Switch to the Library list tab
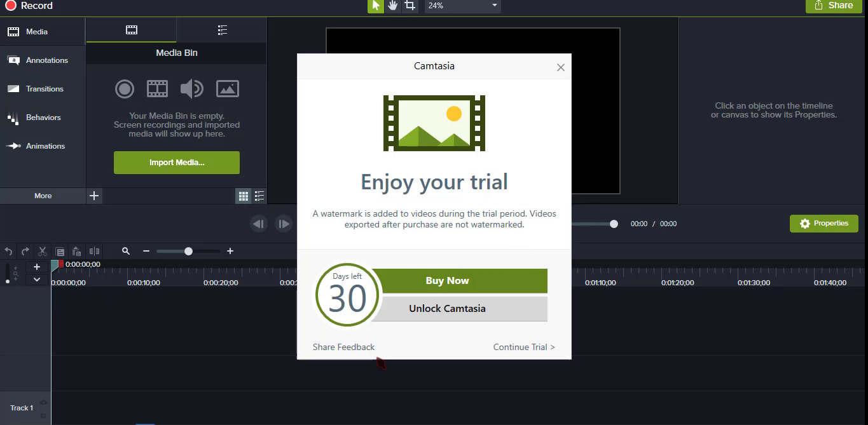This screenshot has width=868, height=425. pos(222,30)
